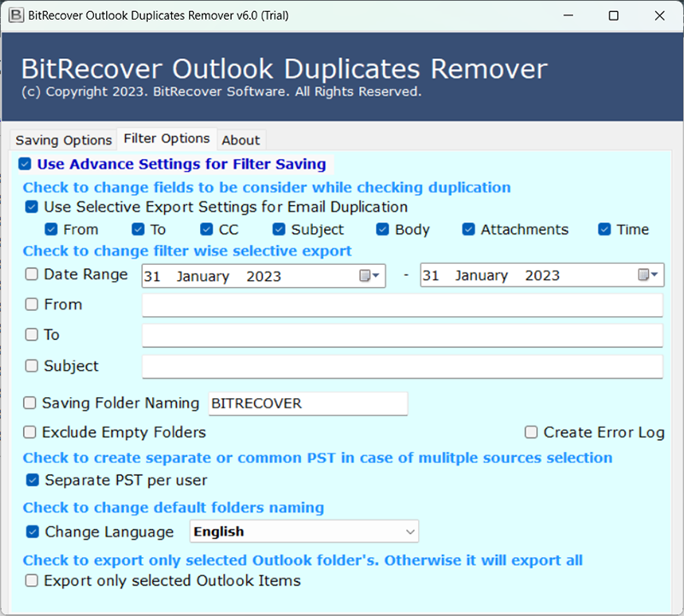Enable Create Error Log
This screenshot has width=684, height=616.
531,432
